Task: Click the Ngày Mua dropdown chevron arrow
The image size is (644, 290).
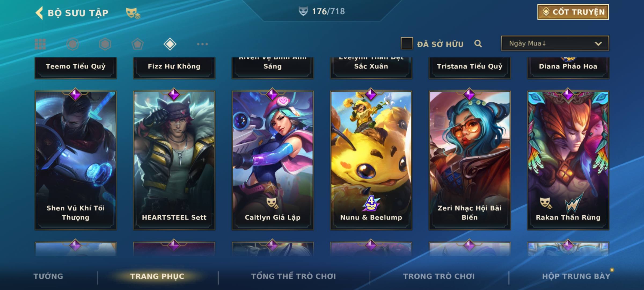Action: click(x=598, y=44)
